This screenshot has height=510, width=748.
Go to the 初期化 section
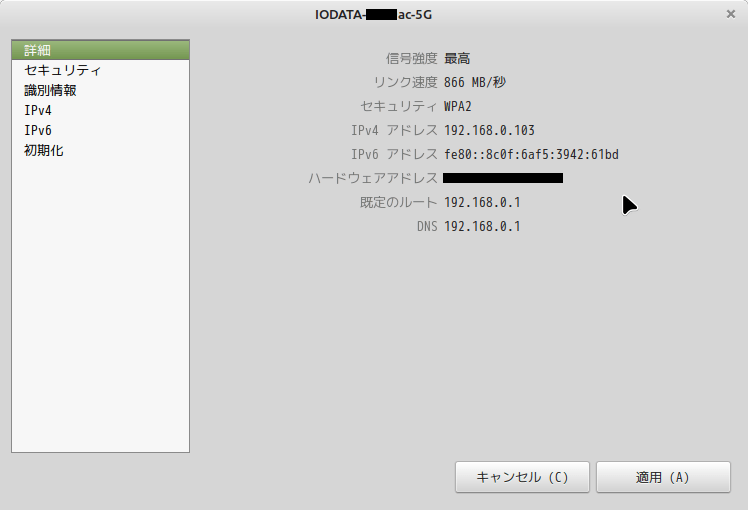pyautogui.click(x=100, y=150)
